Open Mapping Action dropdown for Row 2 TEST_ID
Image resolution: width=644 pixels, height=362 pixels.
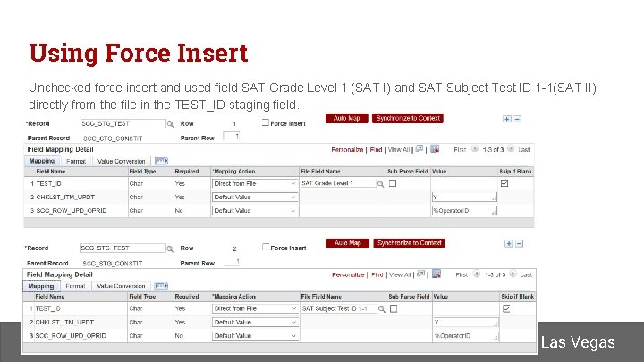pyautogui.click(x=255, y=308)
